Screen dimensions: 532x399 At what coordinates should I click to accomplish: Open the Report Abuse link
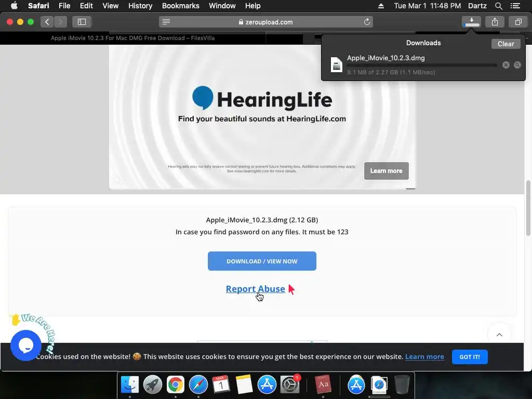255,289
